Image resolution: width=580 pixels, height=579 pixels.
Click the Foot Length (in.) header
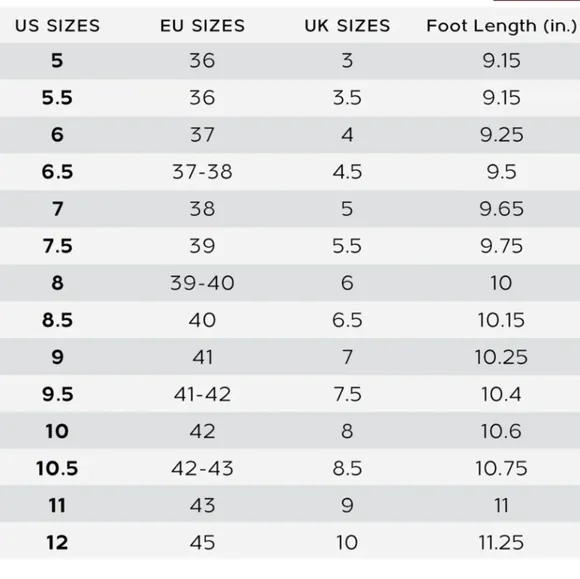(501, 26)
